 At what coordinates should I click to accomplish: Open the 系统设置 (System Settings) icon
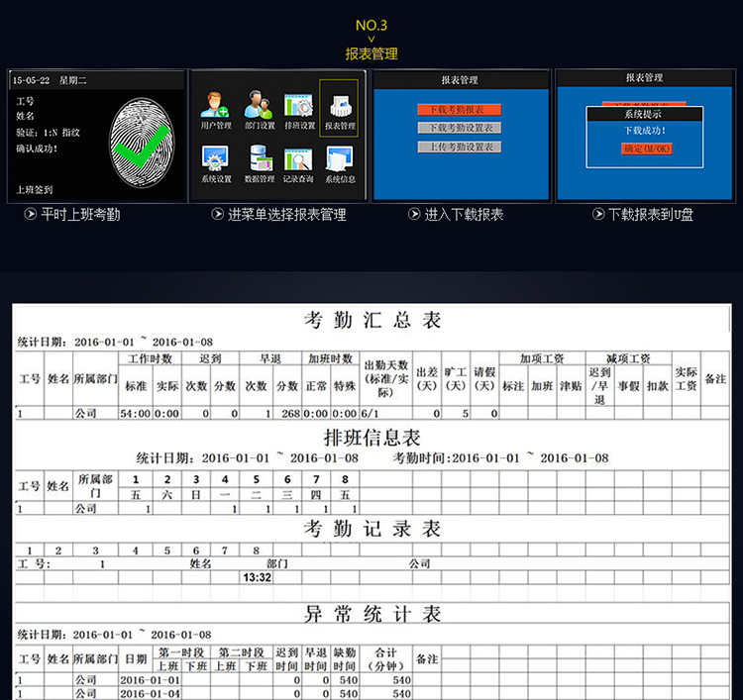tap(215, 162)
